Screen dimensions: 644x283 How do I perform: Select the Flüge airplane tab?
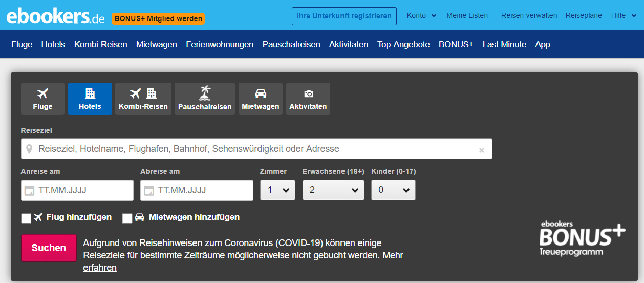click(42, 99)
